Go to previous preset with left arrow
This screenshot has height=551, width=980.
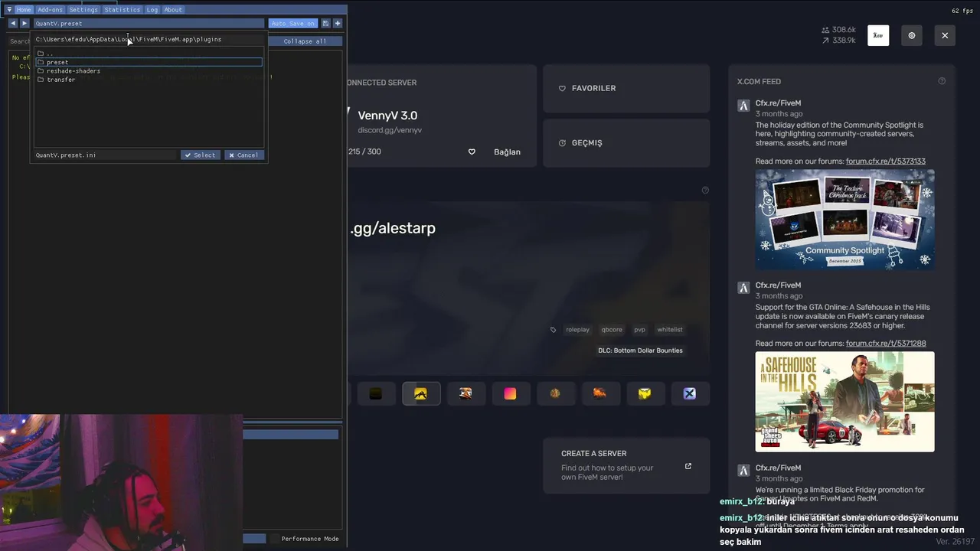(13, 24)
